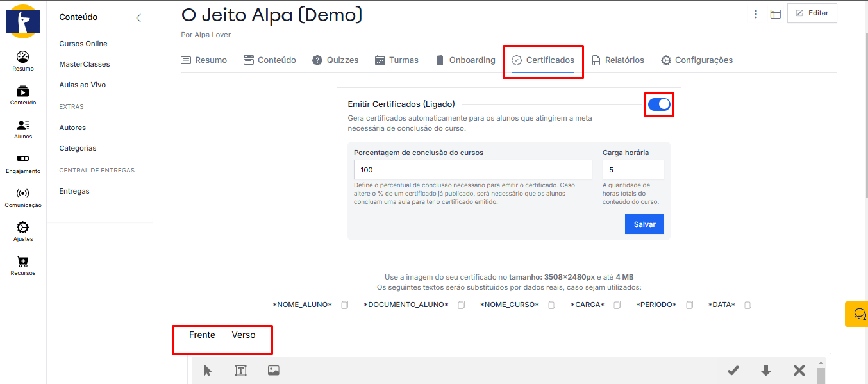Copy the *NOME_ALUNO* placeholder

[x=344, y=305]
